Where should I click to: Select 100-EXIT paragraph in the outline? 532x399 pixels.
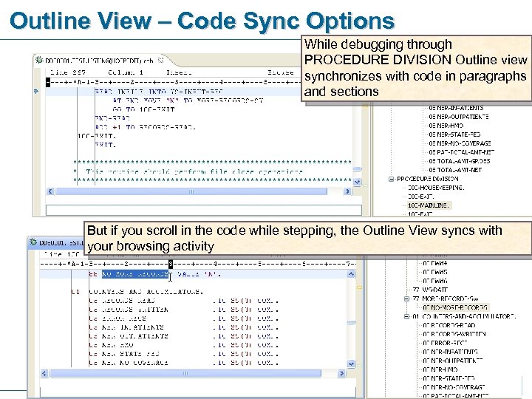420,214
